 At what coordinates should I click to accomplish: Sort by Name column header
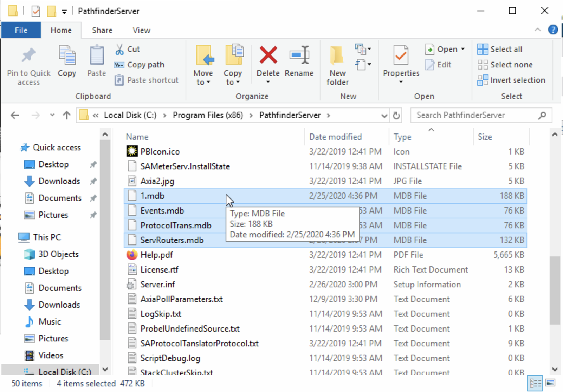(137, 137)
